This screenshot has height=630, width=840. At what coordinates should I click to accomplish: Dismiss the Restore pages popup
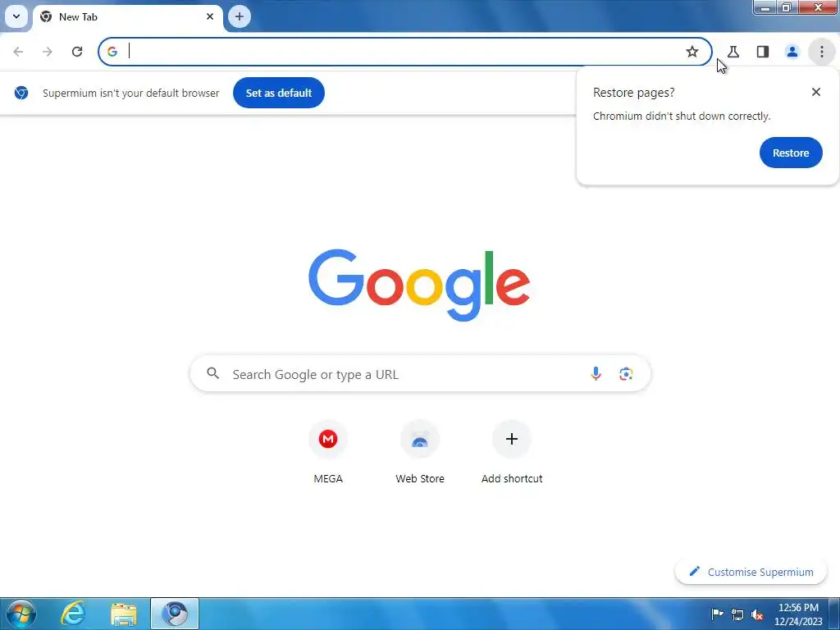816,92
